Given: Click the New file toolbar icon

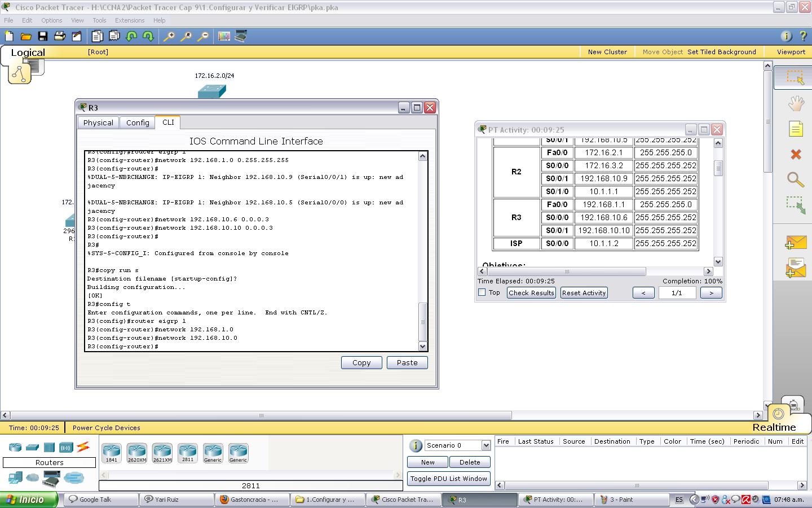Looking at the screenshot, I should point(9,36).
